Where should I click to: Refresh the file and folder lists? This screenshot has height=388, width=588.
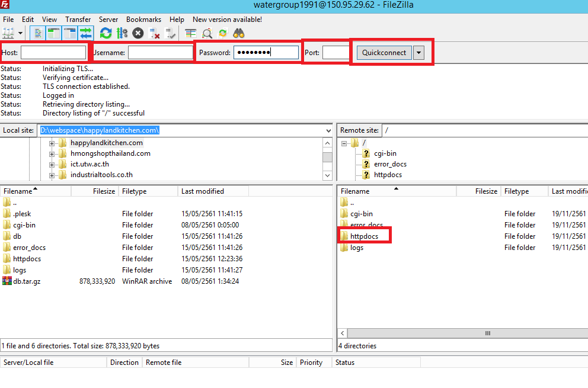coord(106,33)
